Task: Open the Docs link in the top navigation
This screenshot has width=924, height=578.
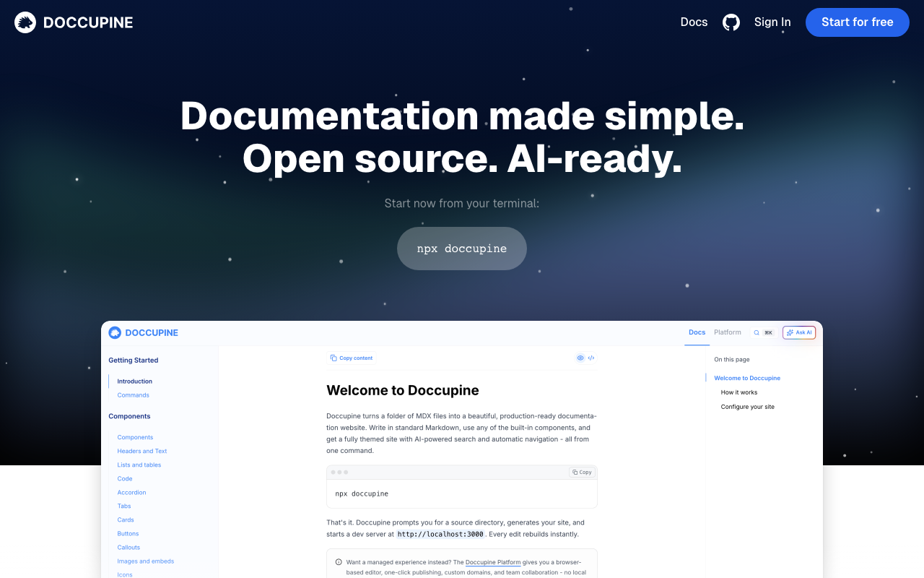Action: (x=694, y=22)
